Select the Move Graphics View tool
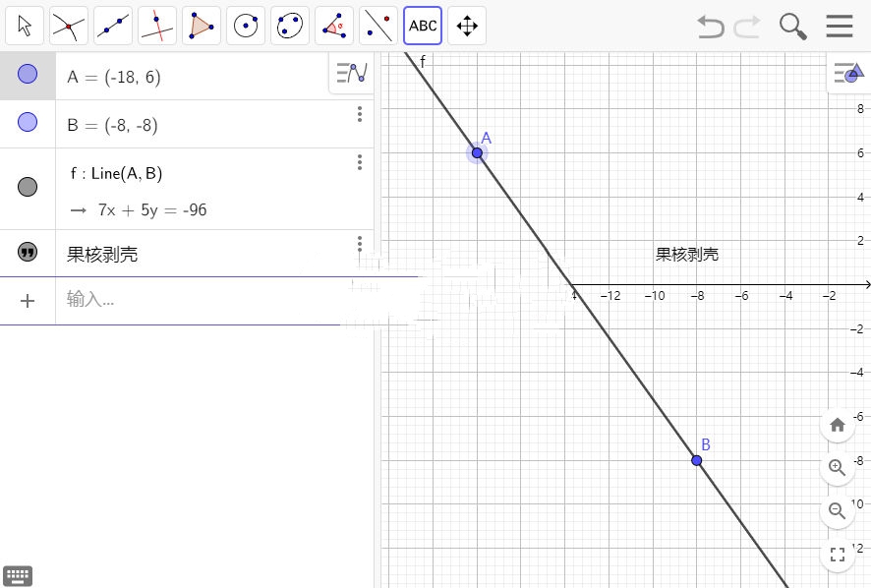The height and width of the screenshot is (588, 871). (467, 25)
